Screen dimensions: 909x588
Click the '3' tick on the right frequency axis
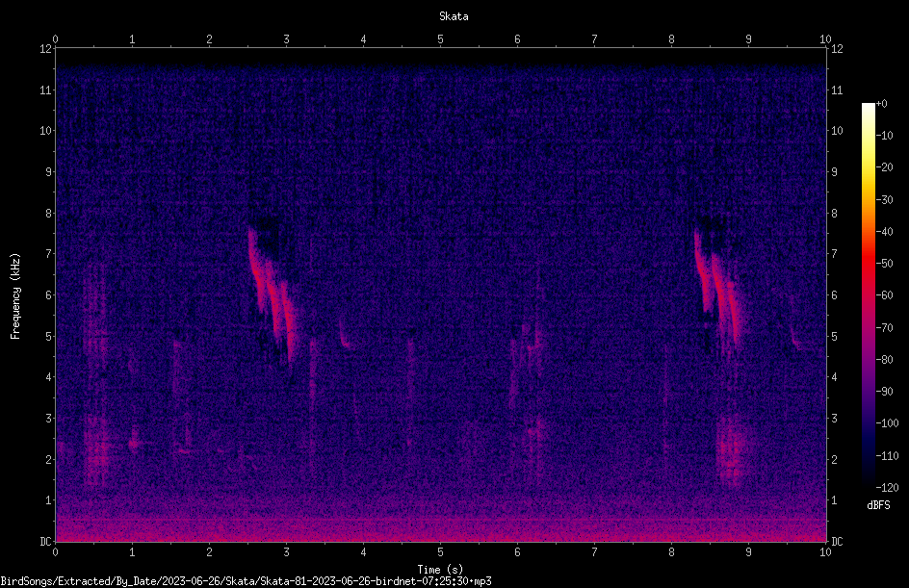[x=834, y=419]
